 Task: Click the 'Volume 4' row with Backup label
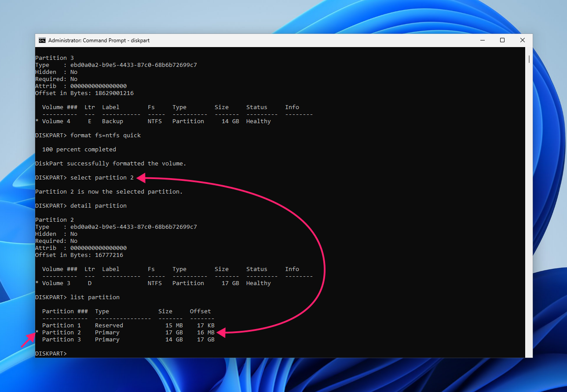pyautogui.click(x=153, y=121)
